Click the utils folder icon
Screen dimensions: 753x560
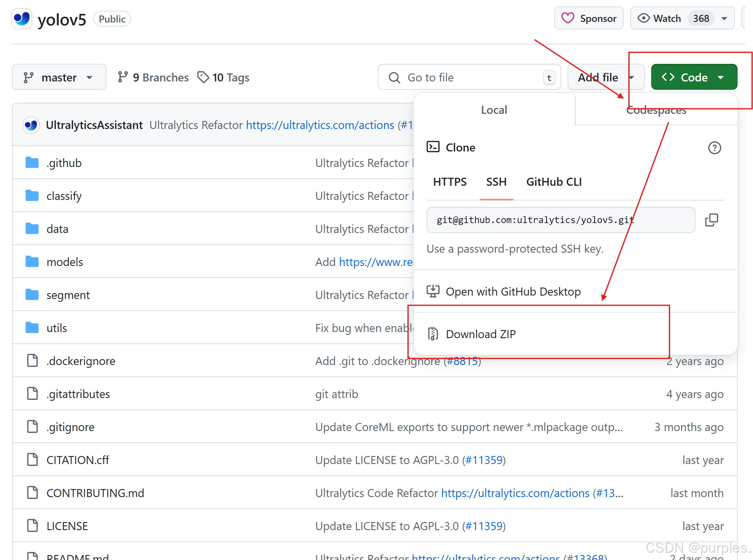click(32, 328)
